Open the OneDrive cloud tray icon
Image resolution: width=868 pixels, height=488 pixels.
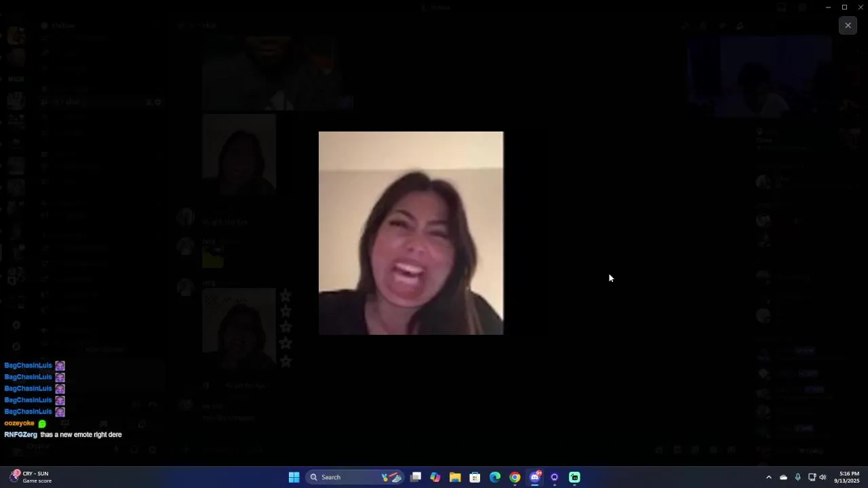coord(783,477)
